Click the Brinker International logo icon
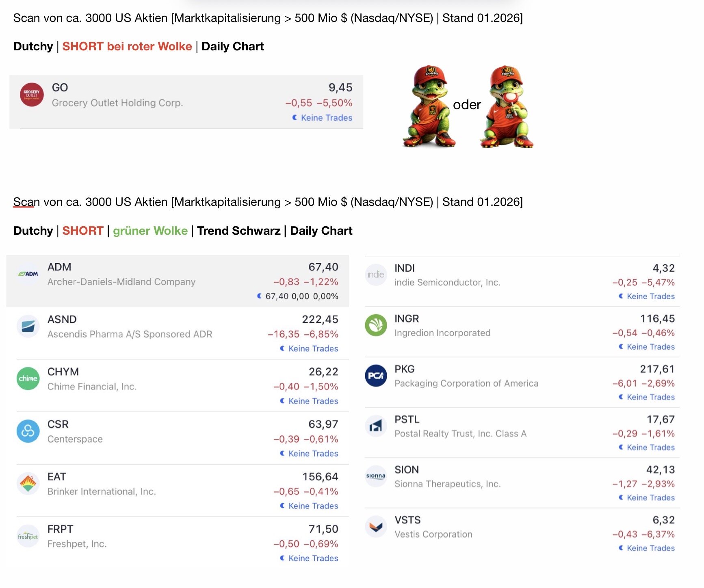The height and width of the screenshot is (588, 704). (x=28, y=483)
